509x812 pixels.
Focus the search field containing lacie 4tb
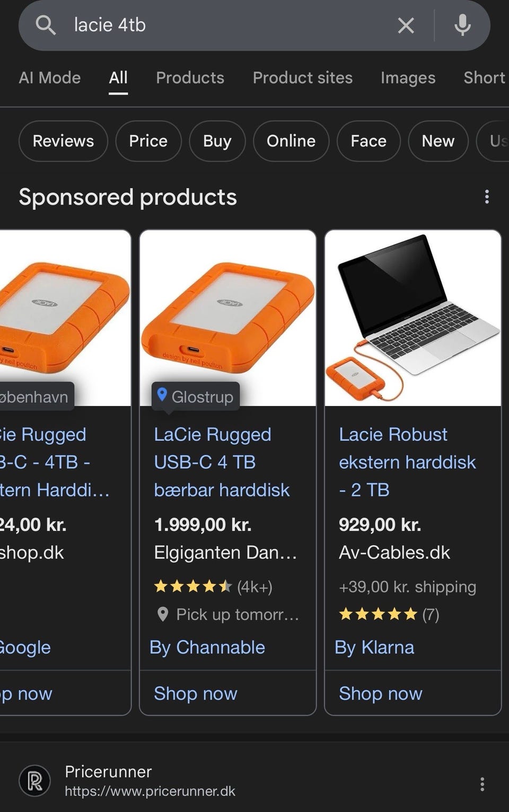pos(228,25)
